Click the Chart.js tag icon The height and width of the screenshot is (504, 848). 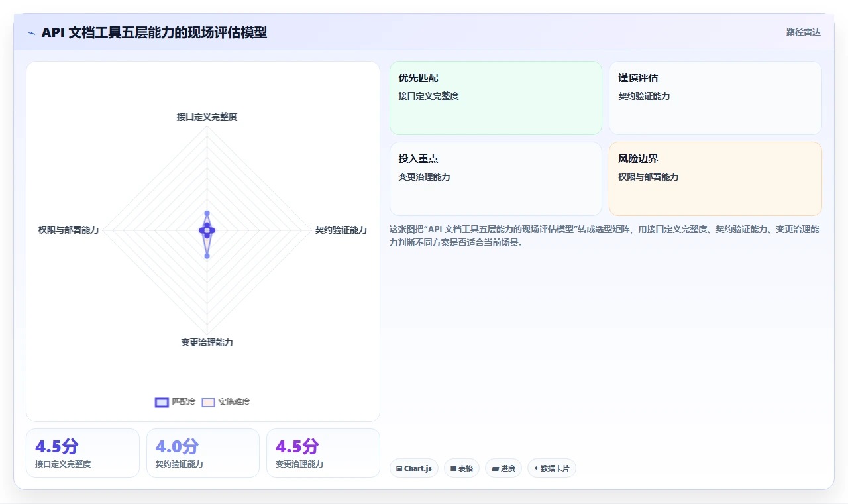coord(399,468)
